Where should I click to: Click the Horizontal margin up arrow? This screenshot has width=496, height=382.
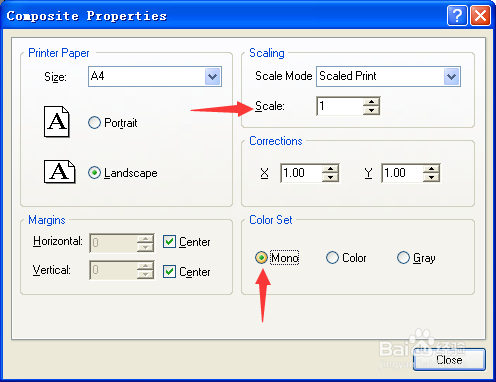145,239
